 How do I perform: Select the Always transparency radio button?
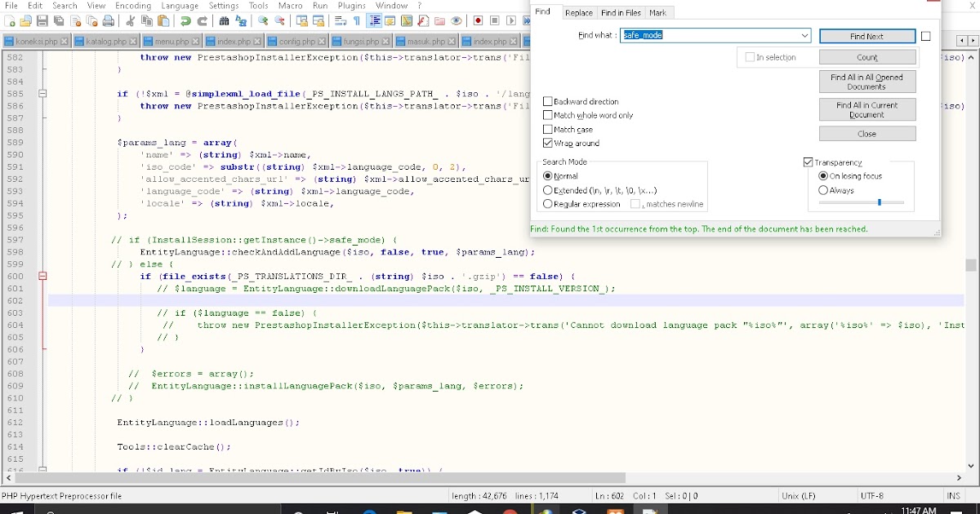pyautogui.click(x=823, y=190)
